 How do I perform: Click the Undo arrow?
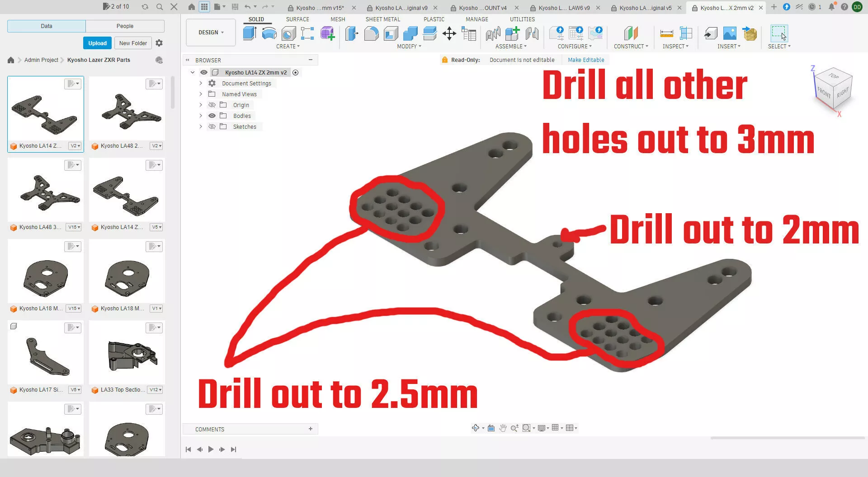pos(247,7)
